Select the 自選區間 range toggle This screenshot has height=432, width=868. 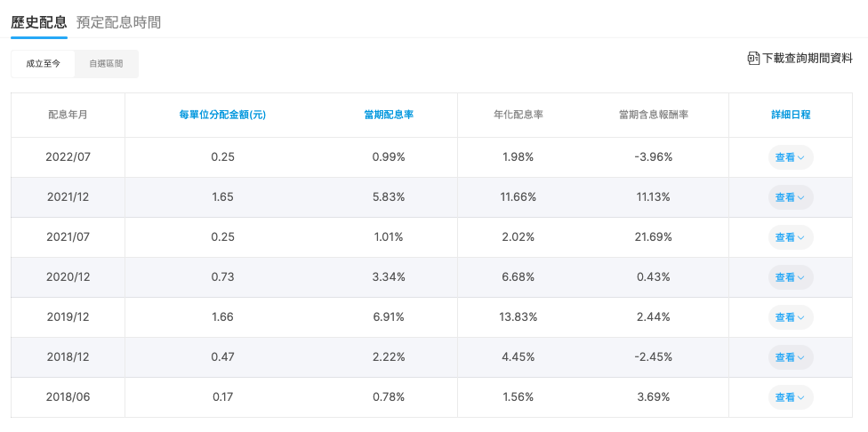[x=107, y=64]
